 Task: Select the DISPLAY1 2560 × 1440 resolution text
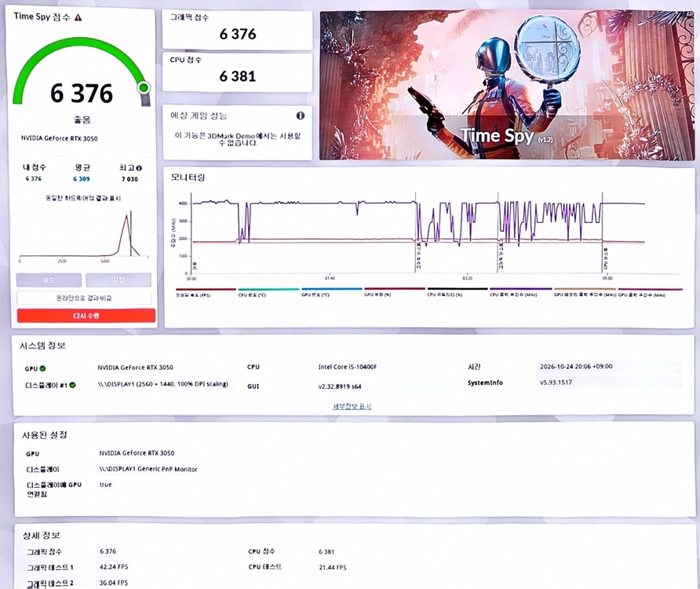pos(163,384)
